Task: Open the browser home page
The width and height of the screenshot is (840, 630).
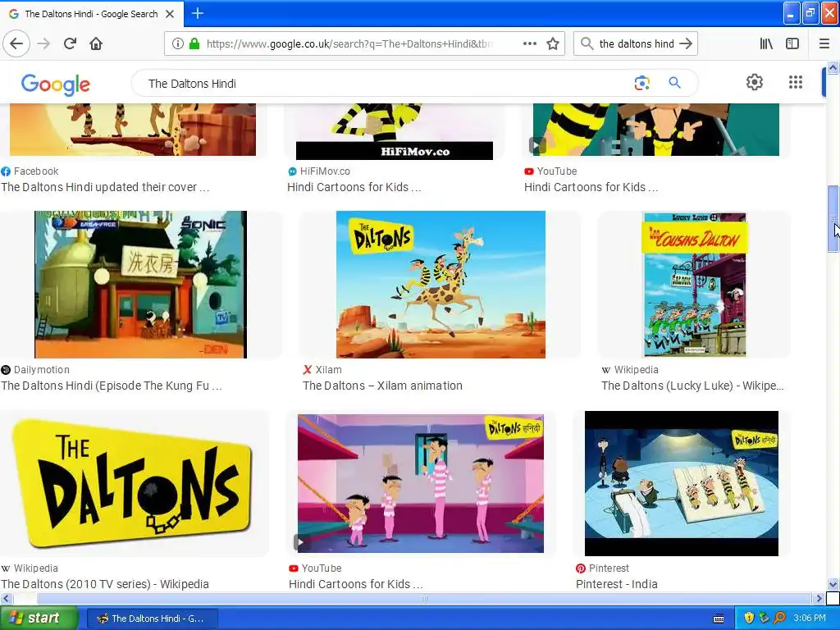Action: (96, 44)
